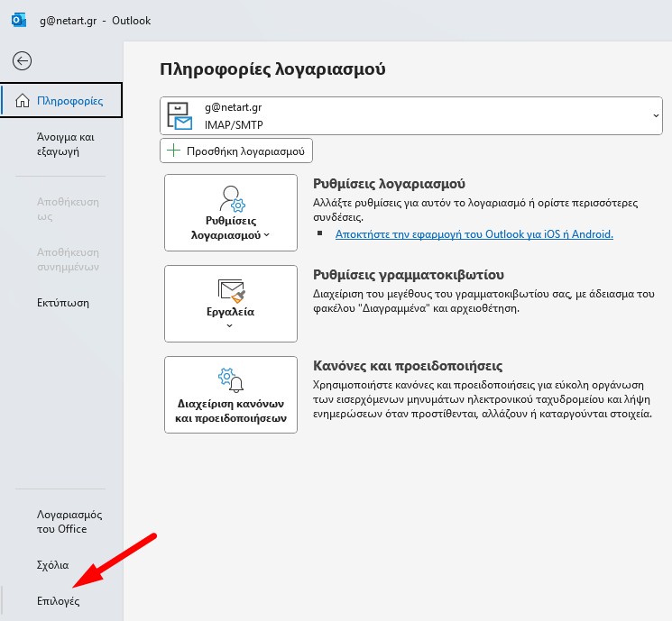The width and height of the screenshot is (672, 621).
Task: Click the Προσθήκη λογαριασμού button
Action: click(x=236, y=151)
